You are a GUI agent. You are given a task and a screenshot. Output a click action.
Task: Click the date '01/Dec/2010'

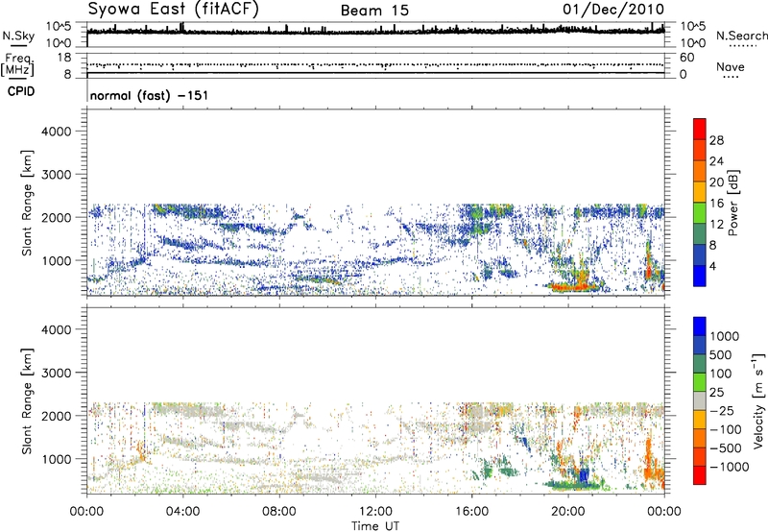613,10
